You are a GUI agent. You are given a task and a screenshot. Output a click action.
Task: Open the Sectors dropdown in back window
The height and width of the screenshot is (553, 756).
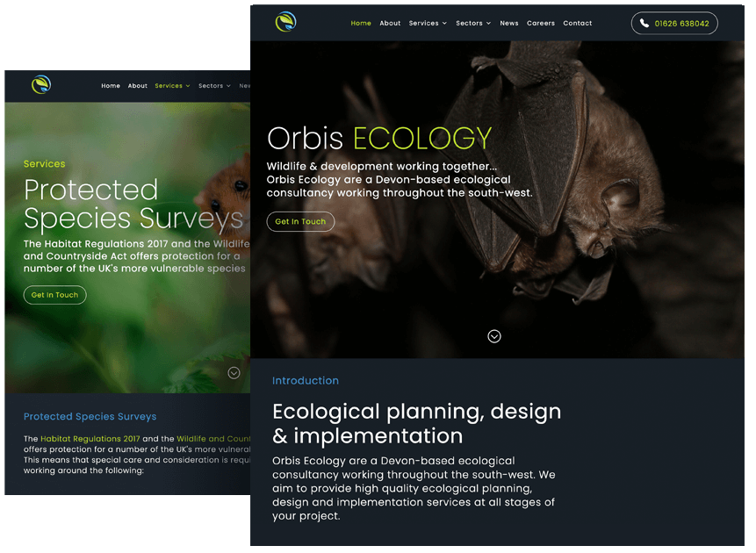point(214,86)
